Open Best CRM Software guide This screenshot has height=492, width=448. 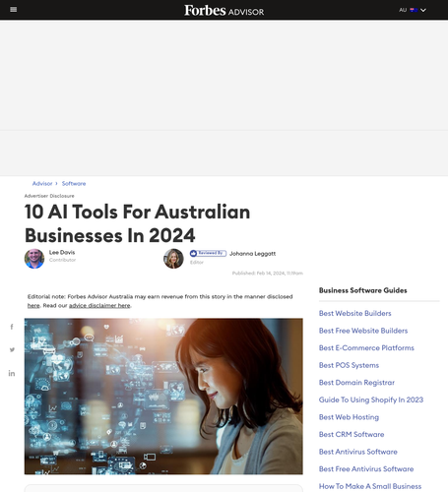pos(352,435)
